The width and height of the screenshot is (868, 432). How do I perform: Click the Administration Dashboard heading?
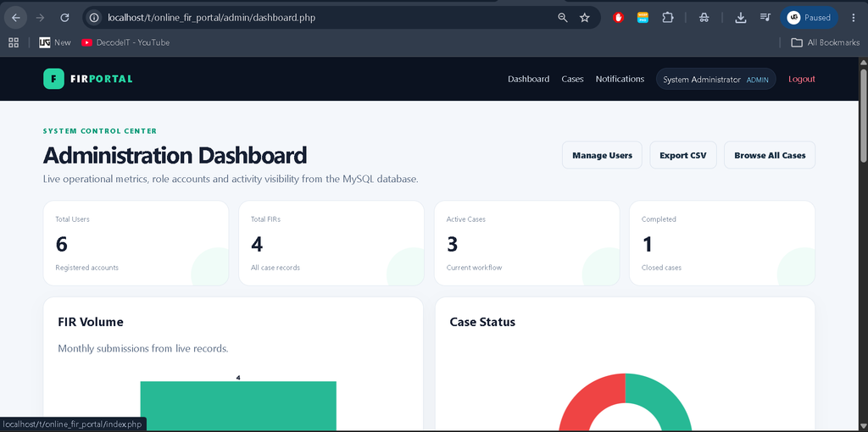point(175,155)
